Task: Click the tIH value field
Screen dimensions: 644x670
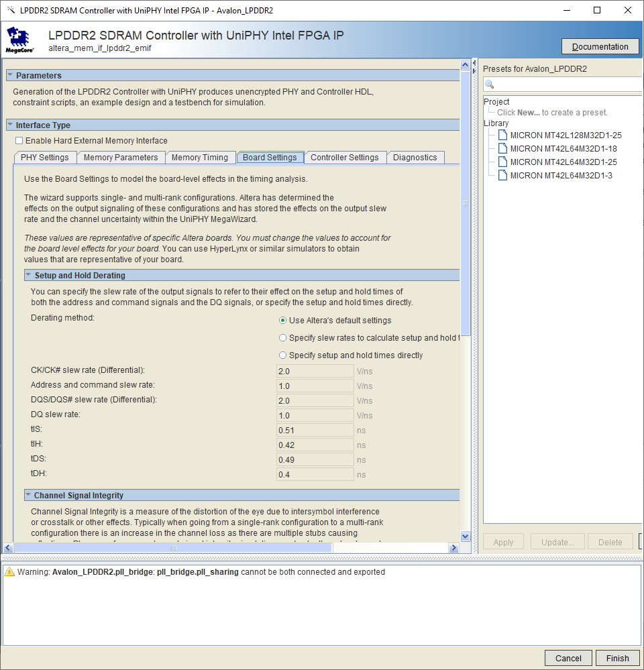Action: click(315, 445)
